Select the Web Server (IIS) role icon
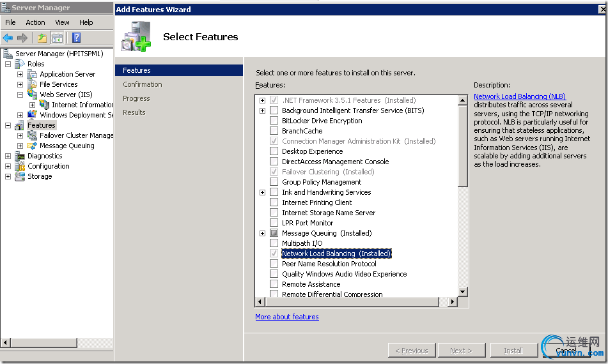 tap(32, 95)
